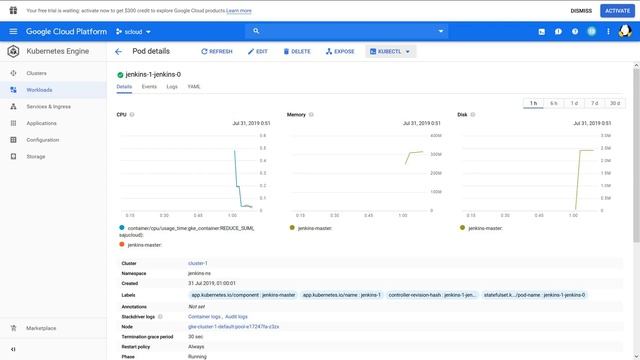640x360 pixels.
Task: Toggle the Disk jenkins-master legend dot
Action: click(x=462, y=228)
